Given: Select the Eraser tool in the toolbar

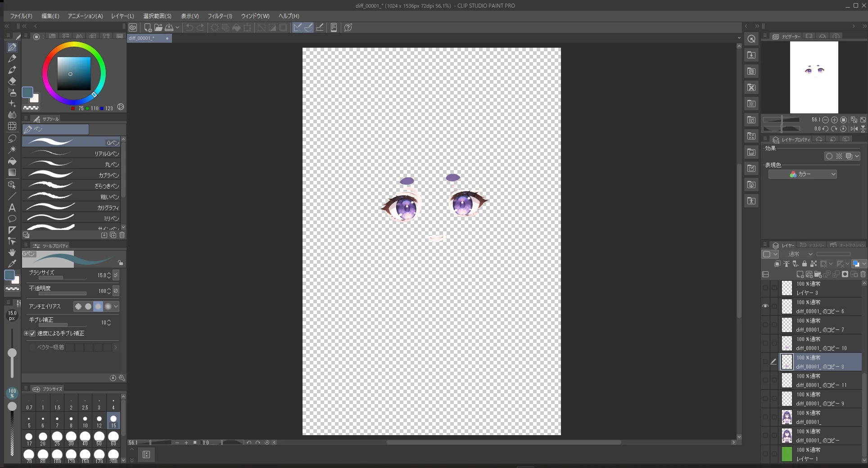Looking at the screenshot, I should [12, 81].
